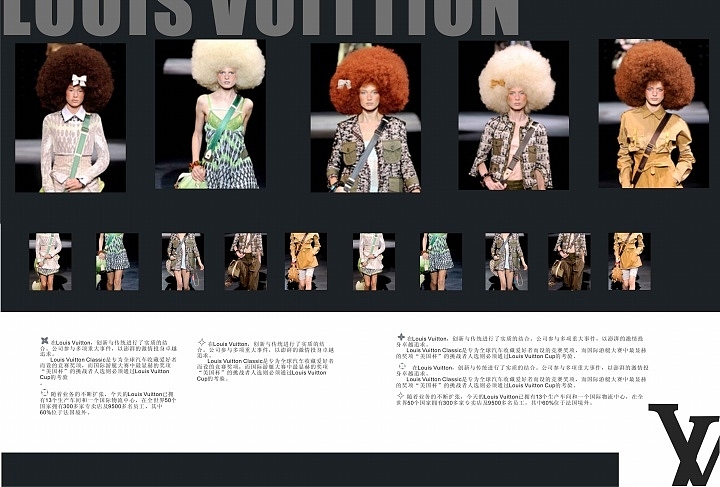720x487 pixels.
Task: Open the small pink-outfit thumbnail in the right group
Action: [x=374, y=262]
